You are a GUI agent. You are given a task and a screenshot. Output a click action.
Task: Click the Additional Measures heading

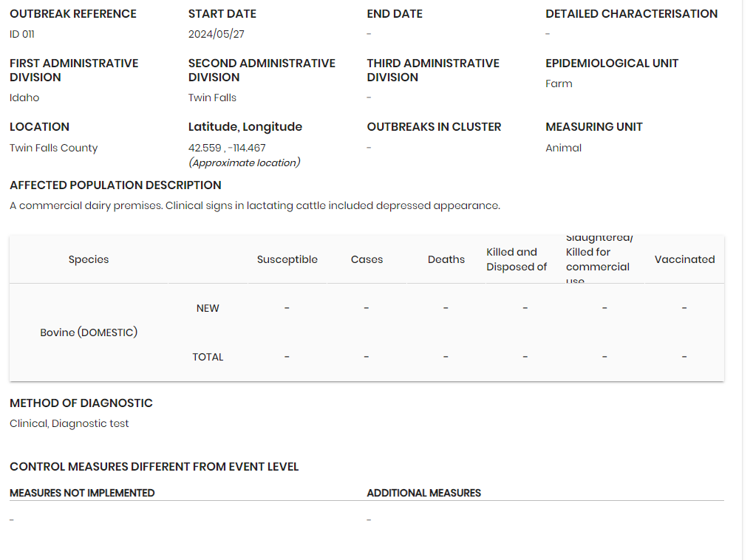pos(423,493)
